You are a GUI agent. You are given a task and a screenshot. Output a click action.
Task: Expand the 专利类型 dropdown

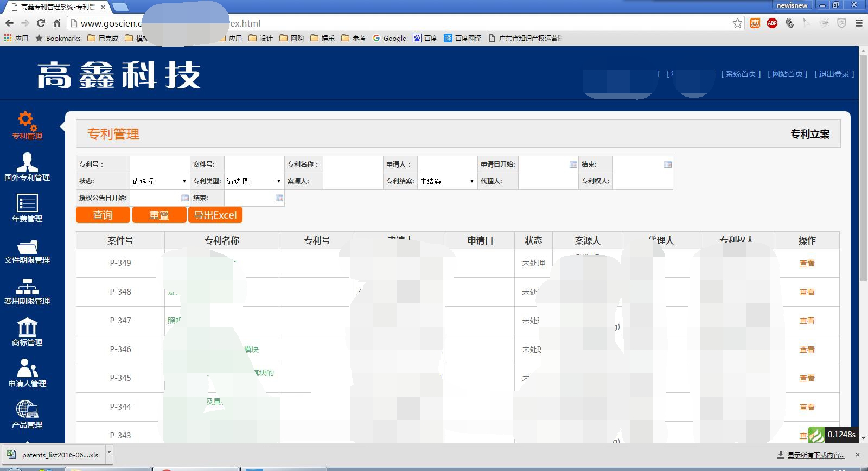click(x=253, y=181)
